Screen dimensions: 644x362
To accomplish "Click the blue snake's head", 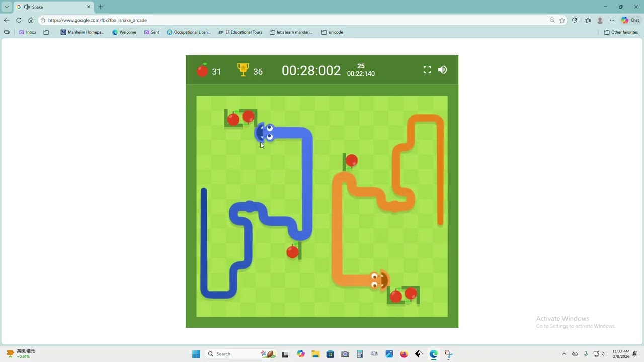I will [x=265, y=132].
